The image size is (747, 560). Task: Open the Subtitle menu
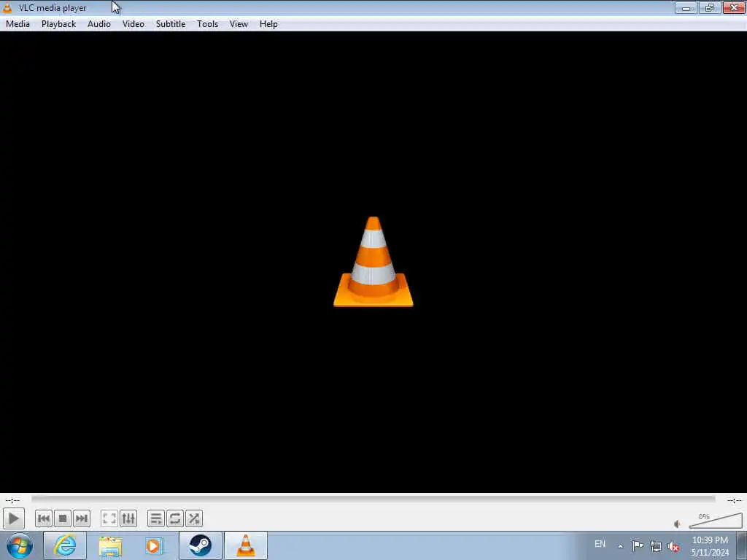[171, 24]
